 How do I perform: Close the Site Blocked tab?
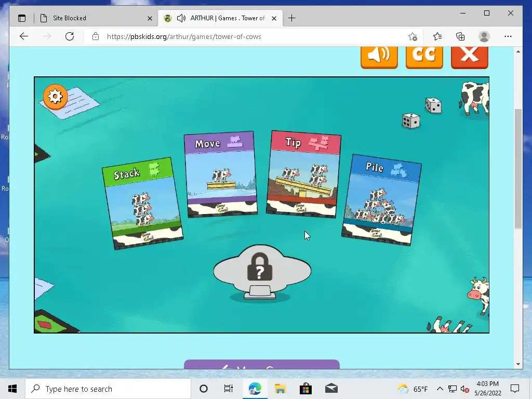(x=150, y=18)
